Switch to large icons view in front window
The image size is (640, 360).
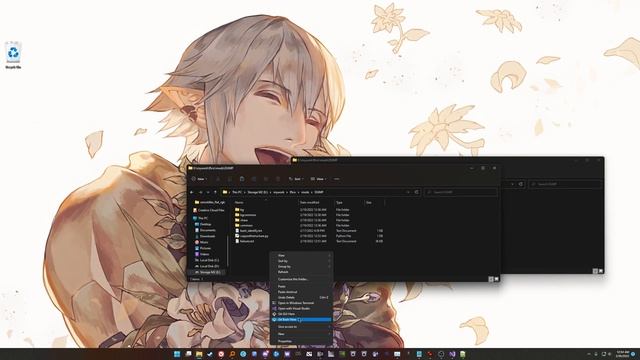pos(496,279)
